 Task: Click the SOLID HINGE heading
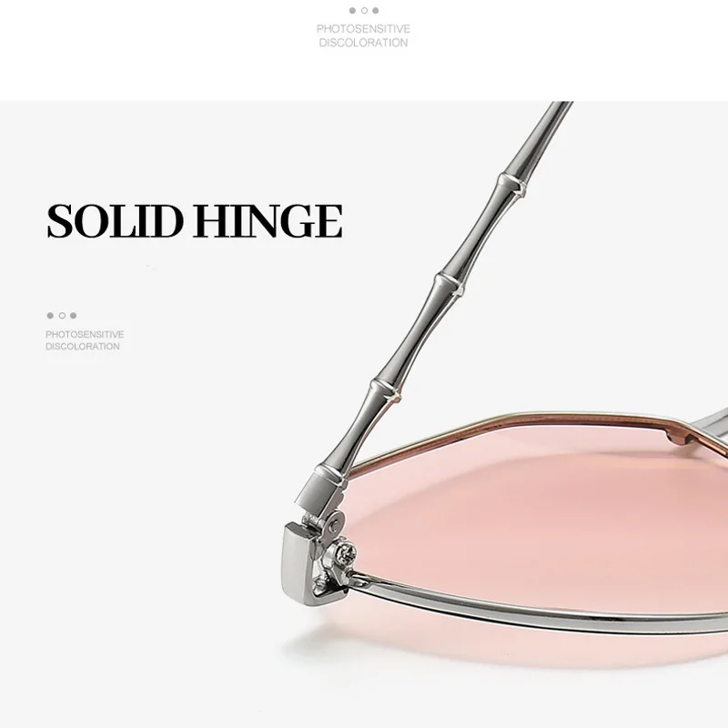(195, 221)
